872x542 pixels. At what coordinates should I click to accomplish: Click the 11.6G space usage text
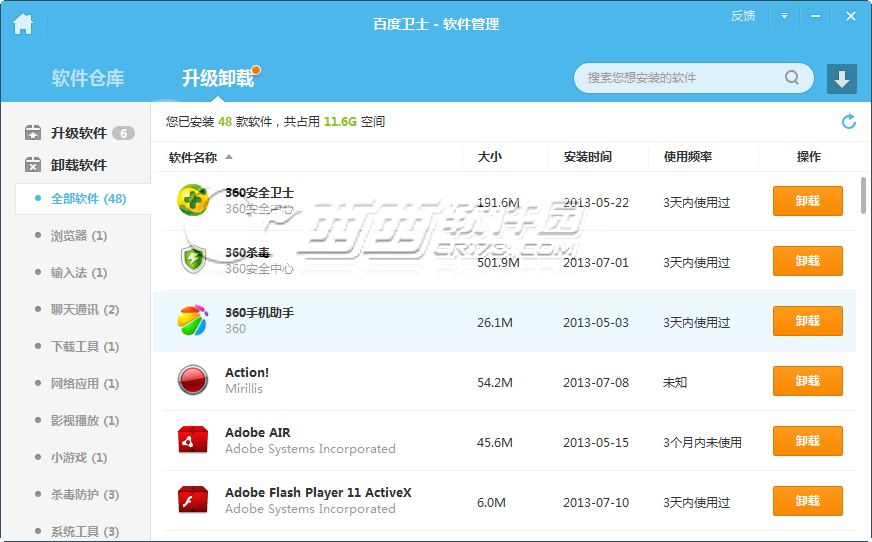pos(340,121)
